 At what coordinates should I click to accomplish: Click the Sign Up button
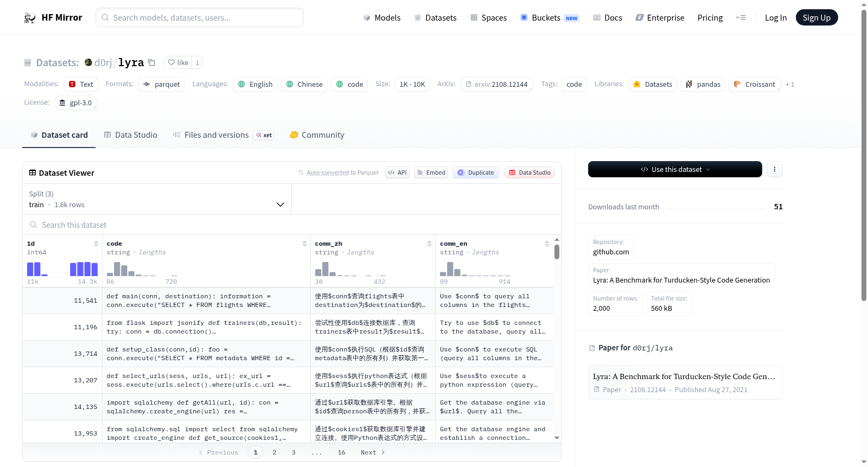pyautogui.click(x=816, y=17)
